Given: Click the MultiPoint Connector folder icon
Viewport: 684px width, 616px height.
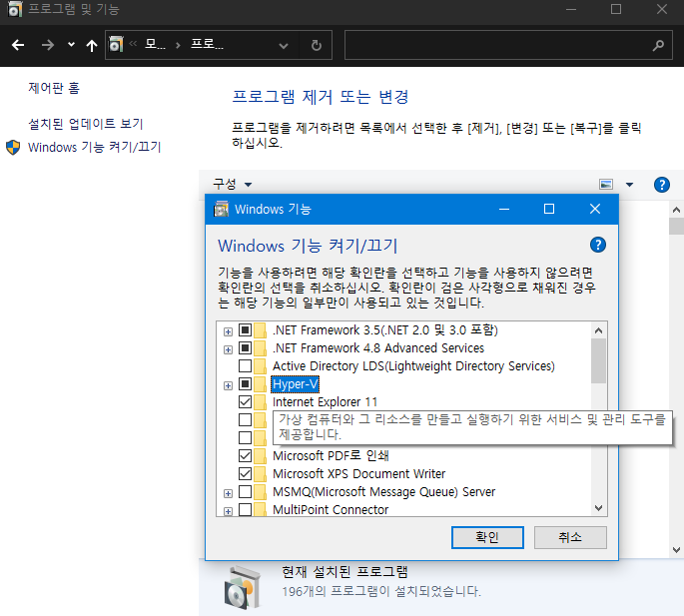Looking at the screenshot, I should click(x=260, y=509).
